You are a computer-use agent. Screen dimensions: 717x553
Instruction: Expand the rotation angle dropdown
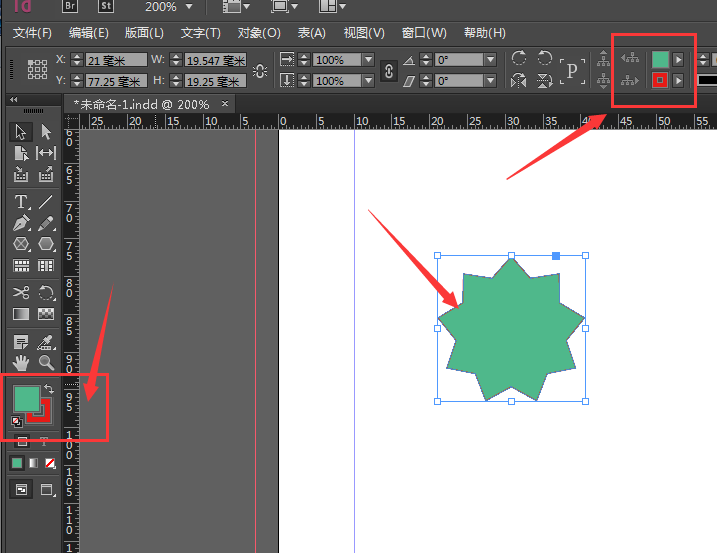[x=490, y=59]
